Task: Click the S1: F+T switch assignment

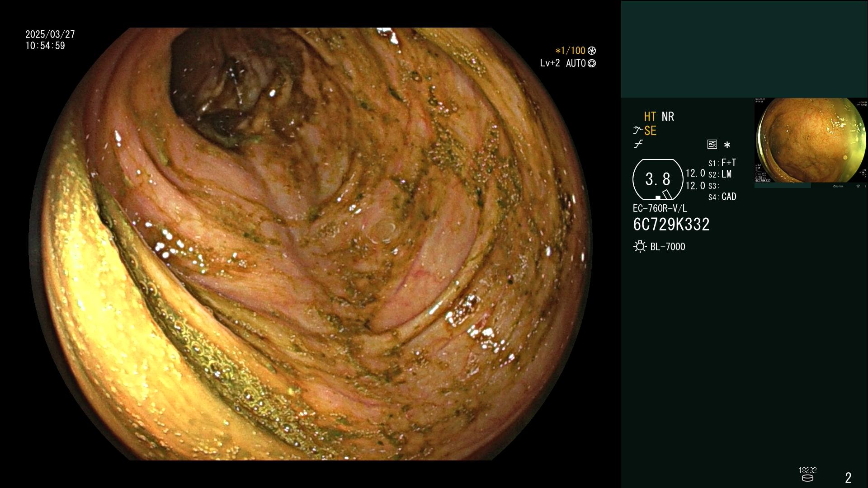Action: [x=722, y=163]
